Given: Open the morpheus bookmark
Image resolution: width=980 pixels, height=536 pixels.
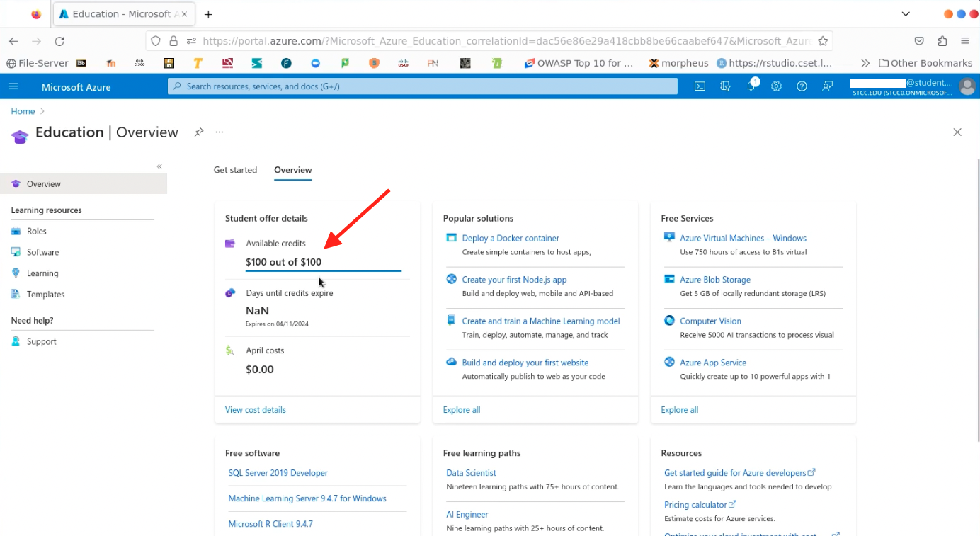Looking at the screenshot, I should pyautogui.click(x=678, y=63).
